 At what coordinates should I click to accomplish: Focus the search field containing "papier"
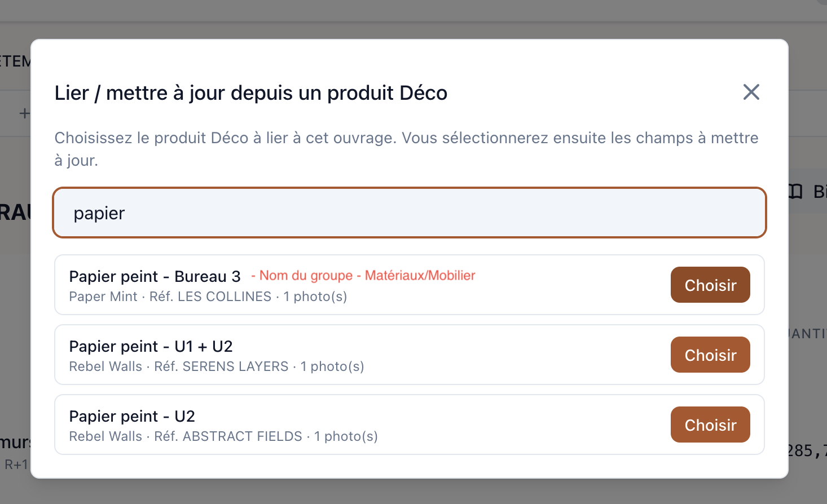pos(410,213)
